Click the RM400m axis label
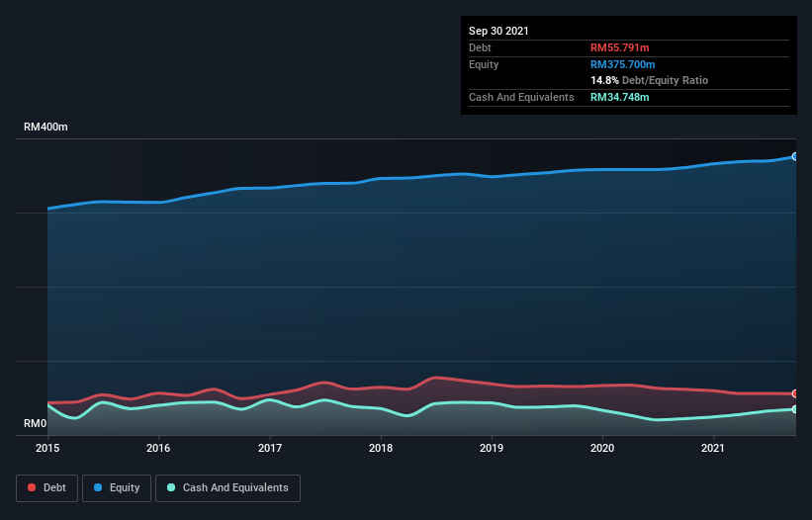Screen dimensions: 812x520 (45, 127)
